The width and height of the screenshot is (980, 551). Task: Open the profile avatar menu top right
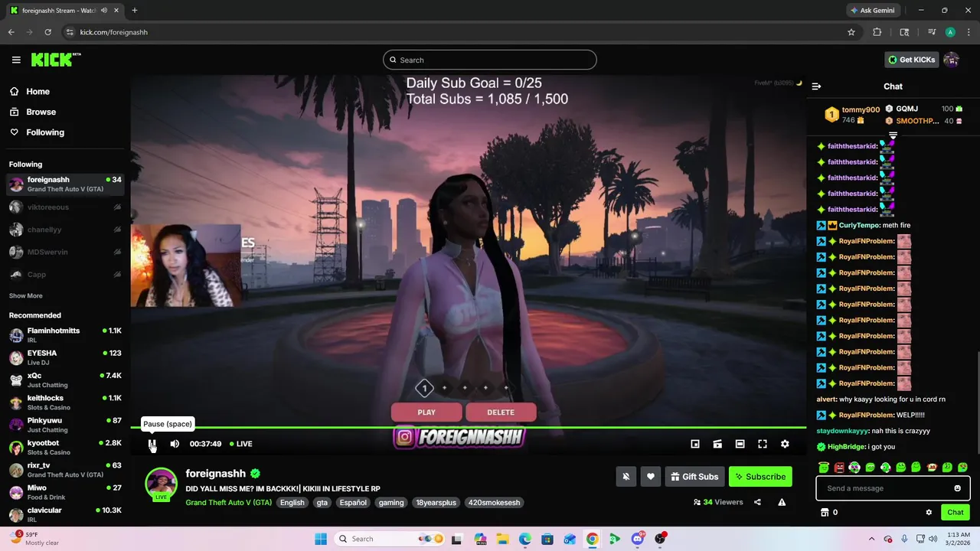pos(952,60)
